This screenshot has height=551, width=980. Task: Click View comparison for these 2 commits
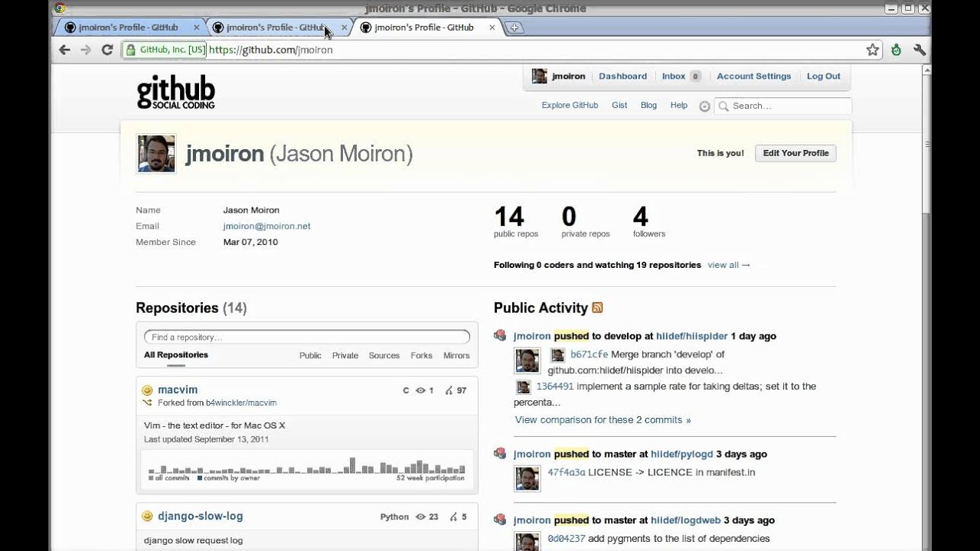tap(603, 420)
